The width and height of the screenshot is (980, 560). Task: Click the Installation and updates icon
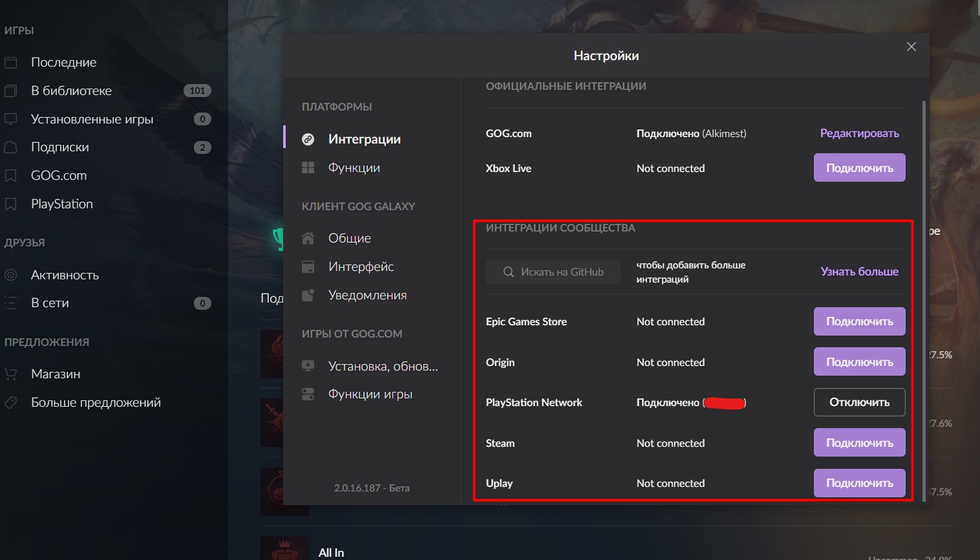click(308, 366)
